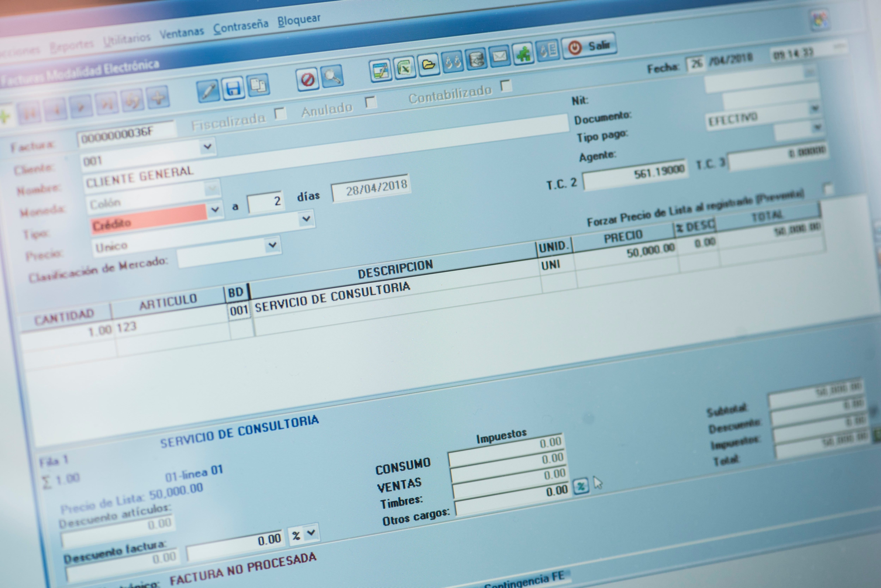Open the Ventanas menu
The width and height of the screenshot is (881, 588).
(182, 33)
